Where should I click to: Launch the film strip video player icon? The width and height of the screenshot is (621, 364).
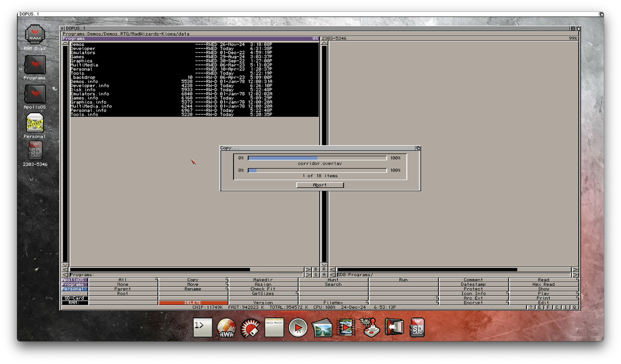[346, 327]
